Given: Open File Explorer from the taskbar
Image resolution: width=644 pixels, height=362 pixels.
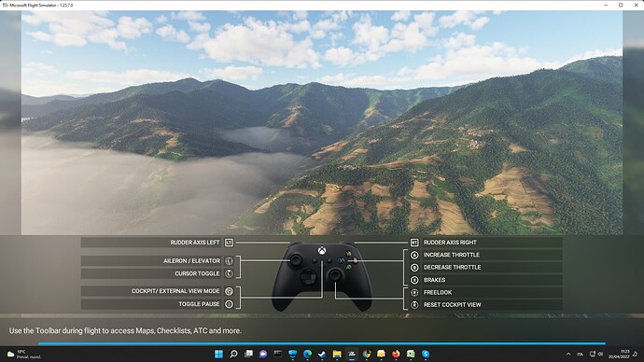Looking at the screenshot, I should tap(337, 354).
